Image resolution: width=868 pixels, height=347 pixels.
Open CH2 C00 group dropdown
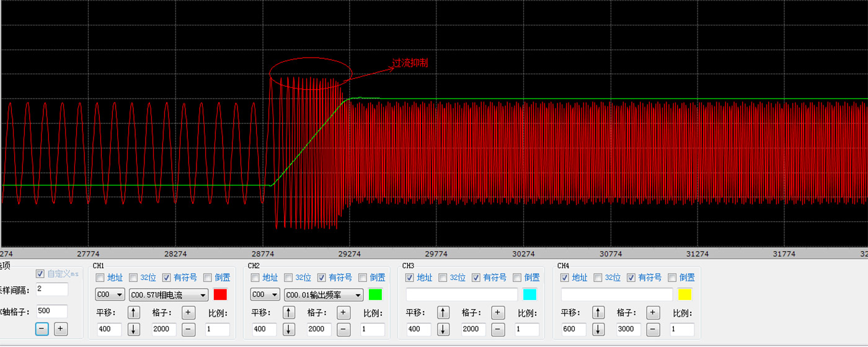coord(265,294)
